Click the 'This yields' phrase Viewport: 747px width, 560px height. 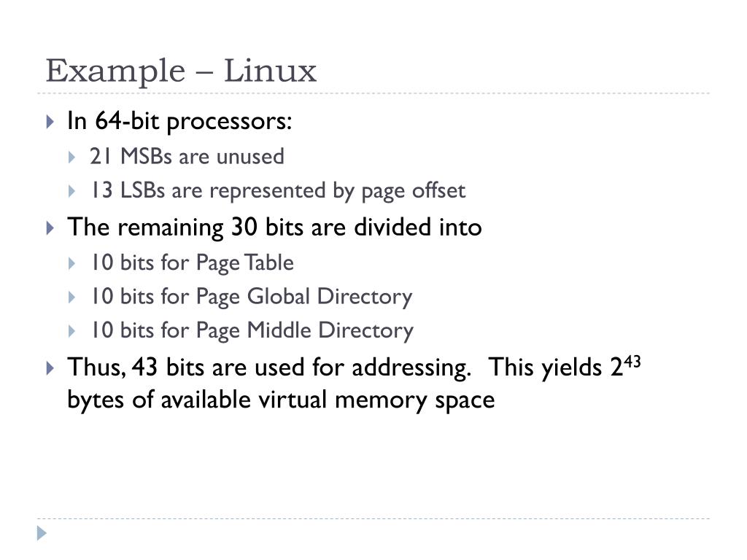pos(546,367)
